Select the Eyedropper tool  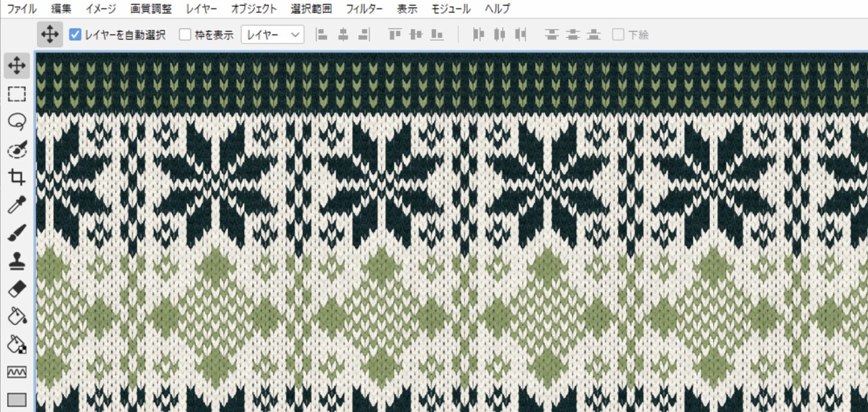17,205
